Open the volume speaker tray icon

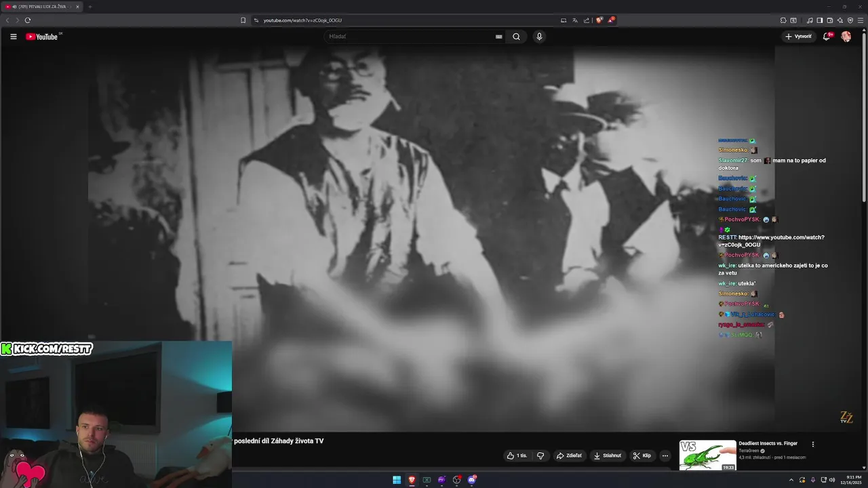(832, 480)
